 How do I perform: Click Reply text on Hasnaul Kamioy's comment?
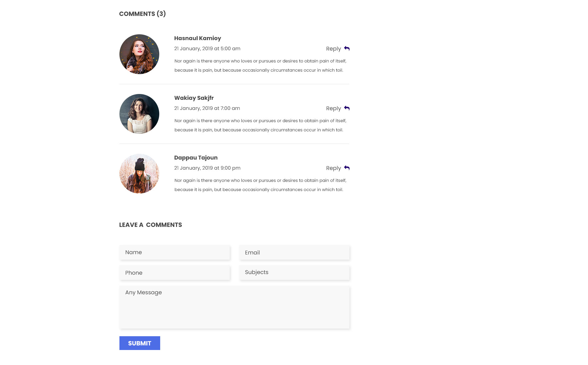tap(334, 49)
